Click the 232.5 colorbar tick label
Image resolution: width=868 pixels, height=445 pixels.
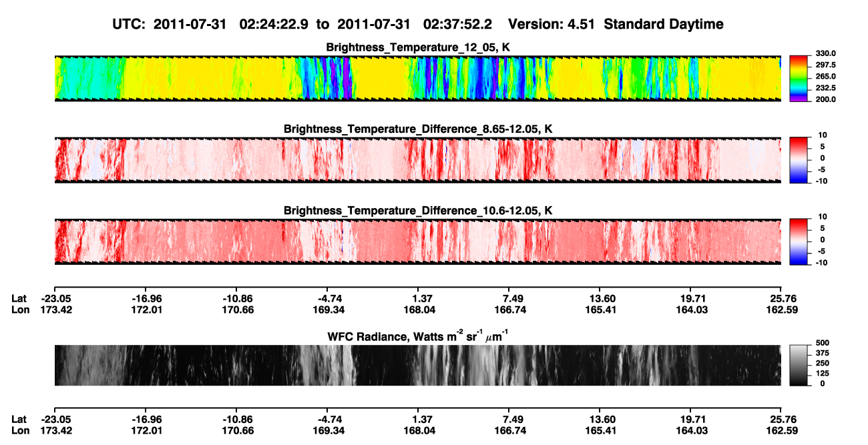[x=825, y=87]
